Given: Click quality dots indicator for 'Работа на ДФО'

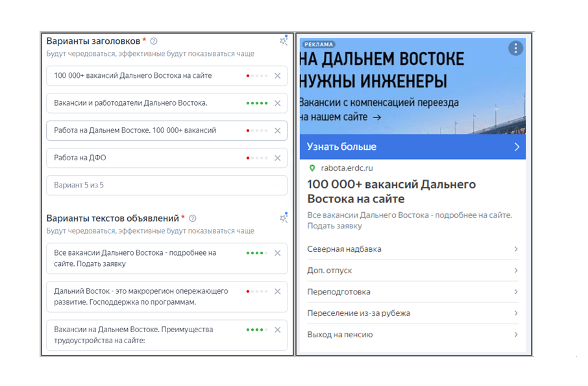Looking at the screenshot, I should click(x=257, y=158).
